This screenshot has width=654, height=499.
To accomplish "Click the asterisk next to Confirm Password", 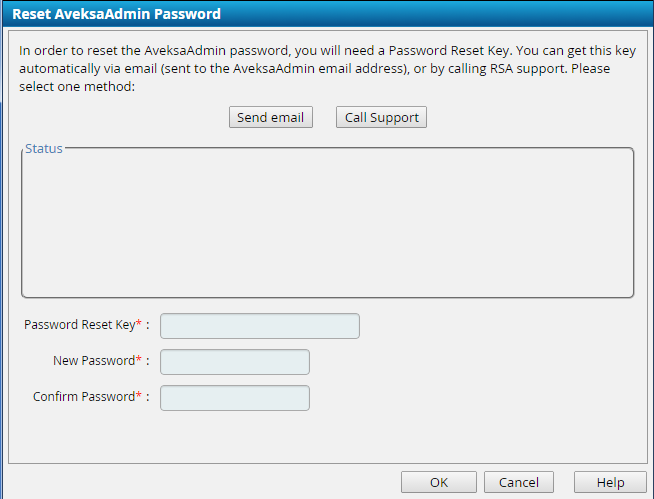I will point(139,395).
